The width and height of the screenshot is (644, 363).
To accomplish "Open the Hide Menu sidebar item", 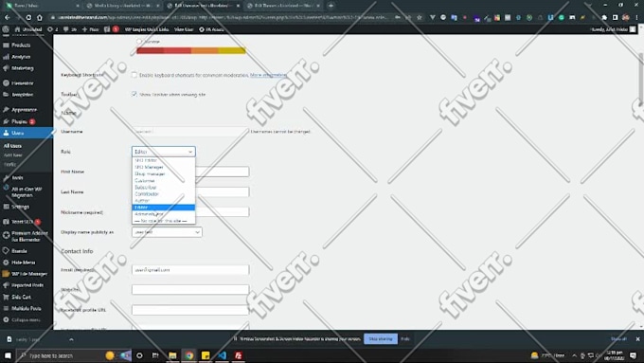I will pyautogui.click(x=23, y=263).
